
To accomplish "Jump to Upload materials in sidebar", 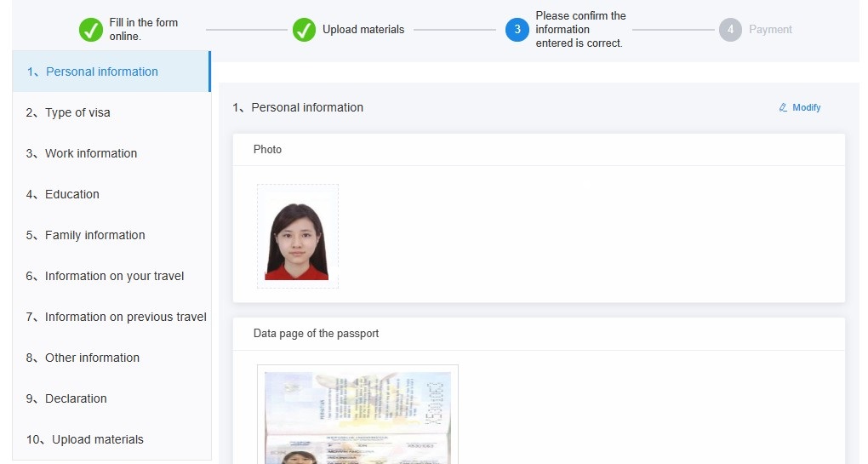I will point(97,439).
